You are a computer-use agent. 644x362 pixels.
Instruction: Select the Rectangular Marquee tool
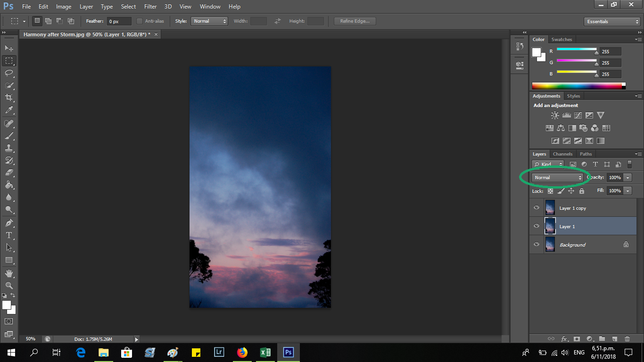tap(9, 61)
